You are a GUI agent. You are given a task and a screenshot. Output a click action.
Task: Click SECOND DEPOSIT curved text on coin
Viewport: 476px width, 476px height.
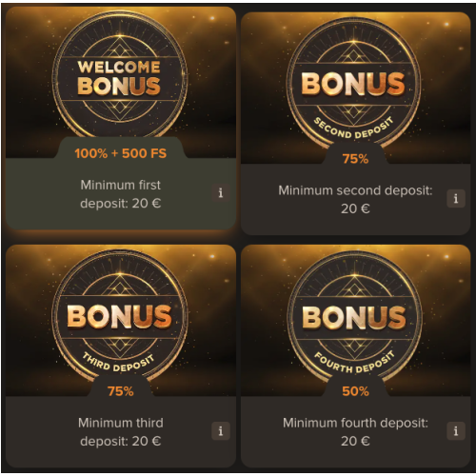point(354,129)
